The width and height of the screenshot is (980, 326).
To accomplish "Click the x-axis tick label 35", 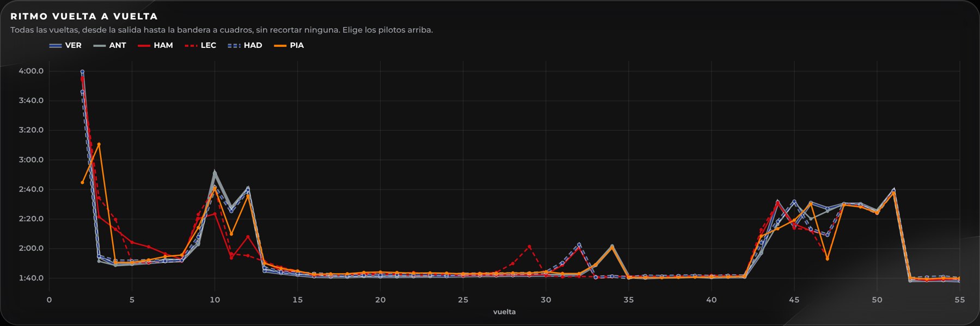I will pos(628,300).
